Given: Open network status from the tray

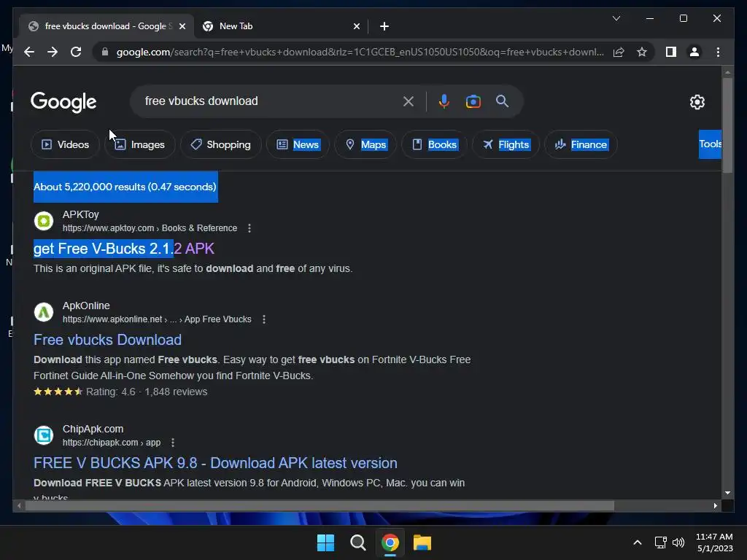Looking at the screenshot, I should point(660,542).
